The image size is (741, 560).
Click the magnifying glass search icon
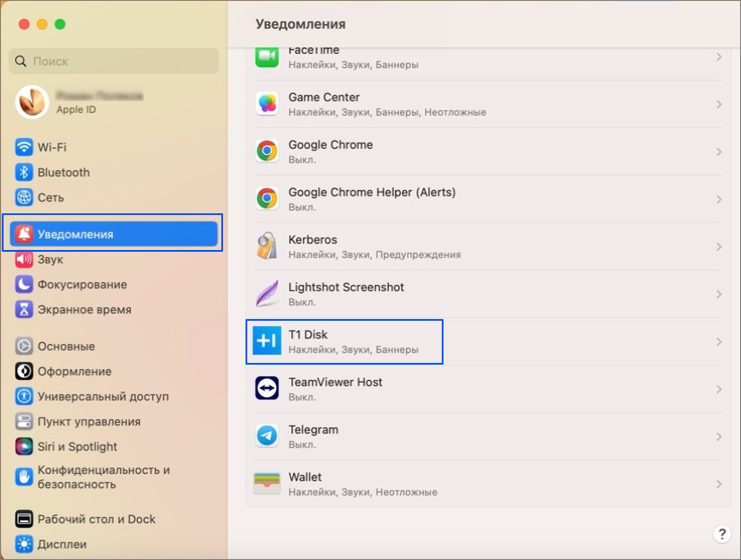(x=21, y=61)
